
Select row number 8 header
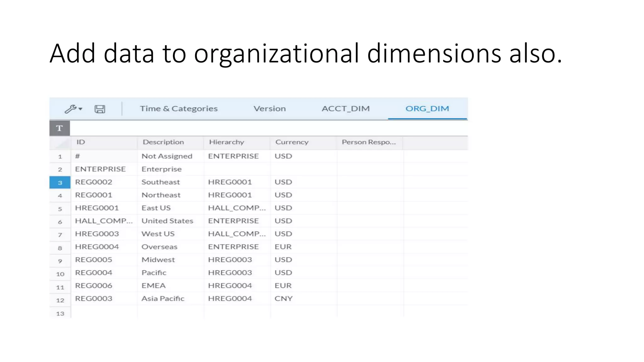[x=60, y=248]
